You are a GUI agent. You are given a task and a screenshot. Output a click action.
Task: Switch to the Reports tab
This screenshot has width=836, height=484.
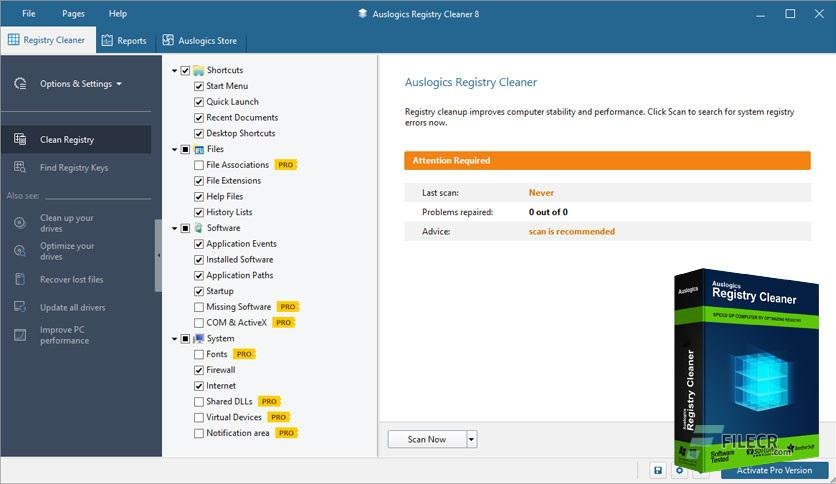point(124,41)
